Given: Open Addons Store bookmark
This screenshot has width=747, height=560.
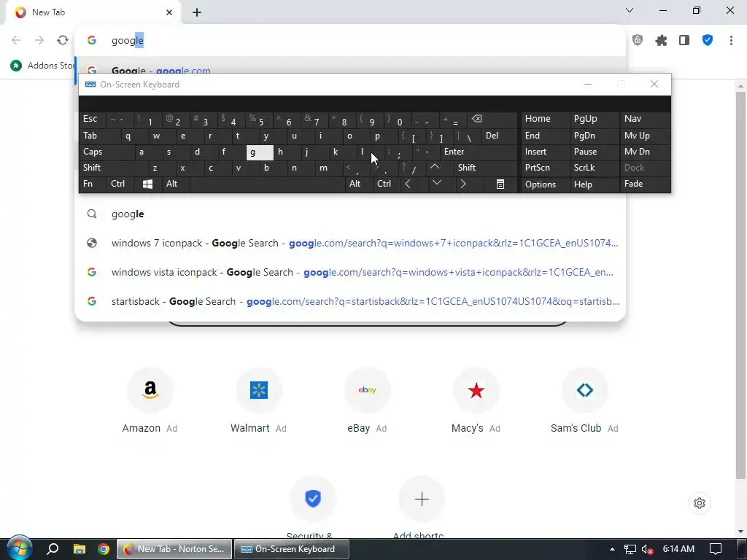Looking at the screenshot, I should pyautogui.click(x=42, y=66).
